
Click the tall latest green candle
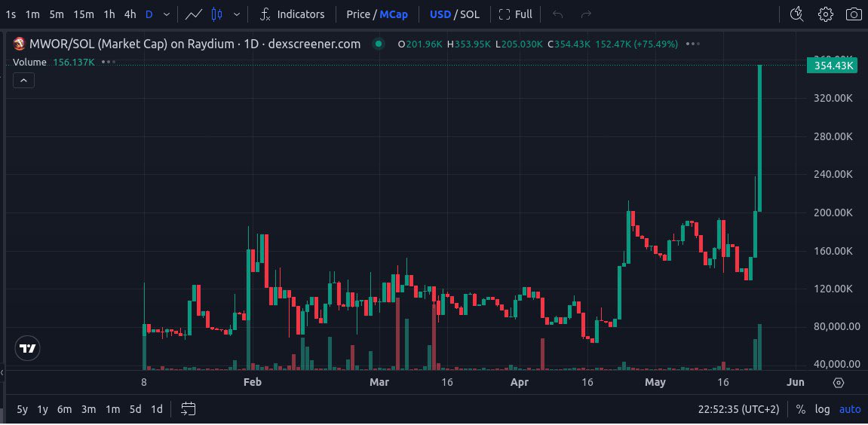coord(759,139)
